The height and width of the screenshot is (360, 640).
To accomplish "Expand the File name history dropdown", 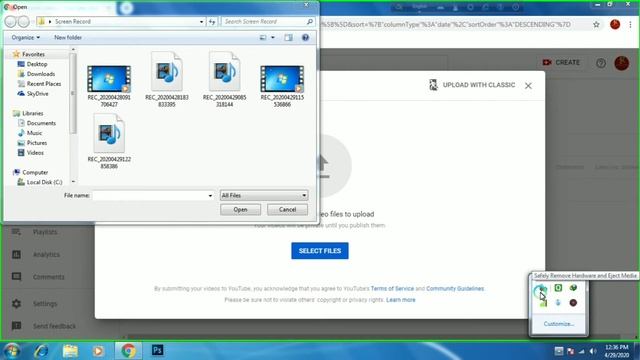I will (x=210, y=196).
